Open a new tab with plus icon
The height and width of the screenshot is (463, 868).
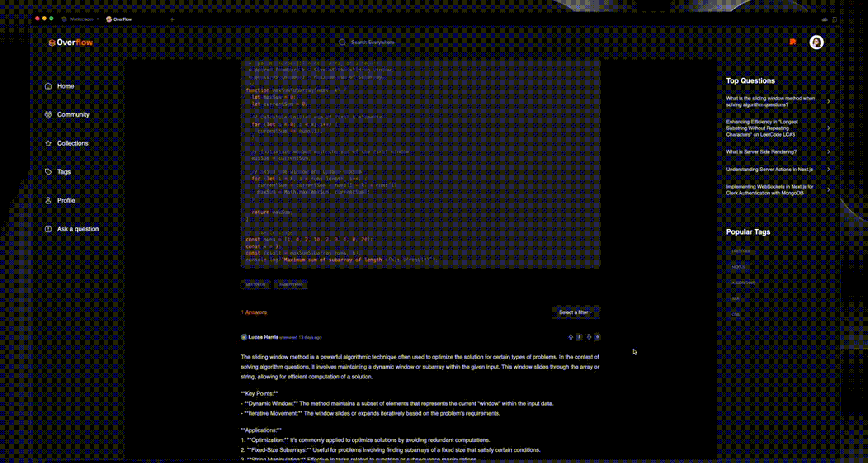coord(172,19)
